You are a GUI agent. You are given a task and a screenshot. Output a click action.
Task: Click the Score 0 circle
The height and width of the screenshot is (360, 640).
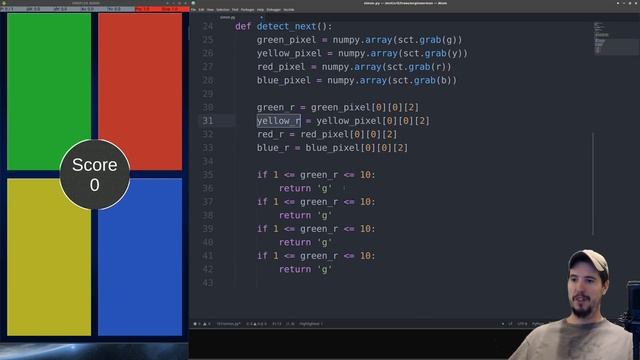click(95, 175)
